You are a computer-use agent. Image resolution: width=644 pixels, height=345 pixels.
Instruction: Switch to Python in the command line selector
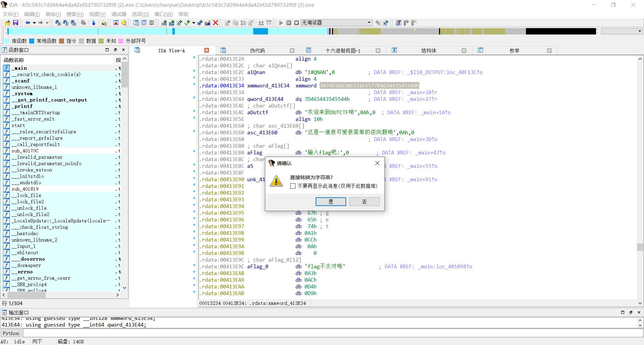pyautogui.click(x=11, y=333)
